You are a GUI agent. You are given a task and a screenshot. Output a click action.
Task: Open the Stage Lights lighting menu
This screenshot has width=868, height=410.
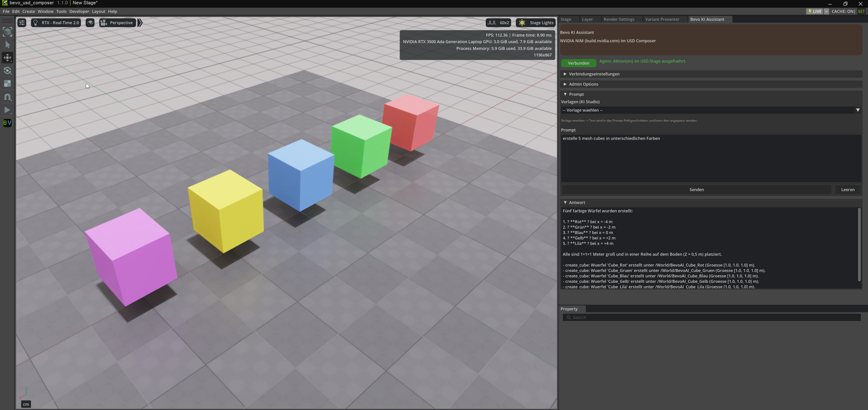[x=535, y=23]
